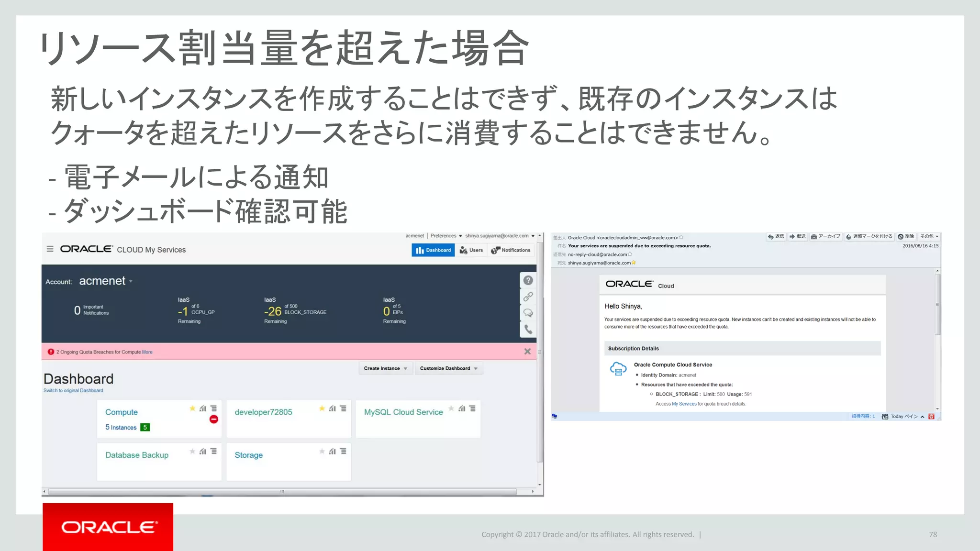This screenshot has width=980, height=551.
Task: Expand the acmenet account dropdown
Action: tap(131, 281)
